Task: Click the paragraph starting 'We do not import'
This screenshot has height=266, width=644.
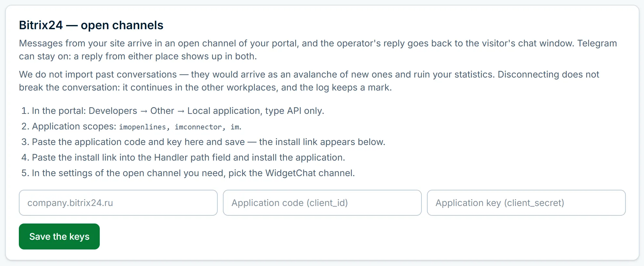Action: (309, 81)
